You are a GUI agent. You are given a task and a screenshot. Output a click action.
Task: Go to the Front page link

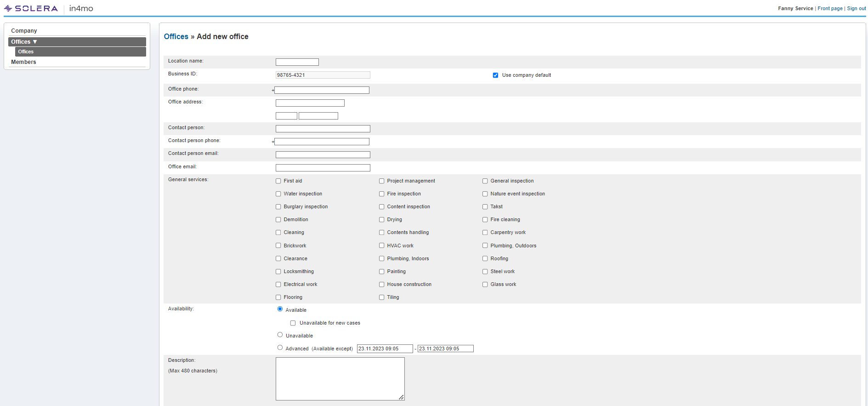click(830, 8)
